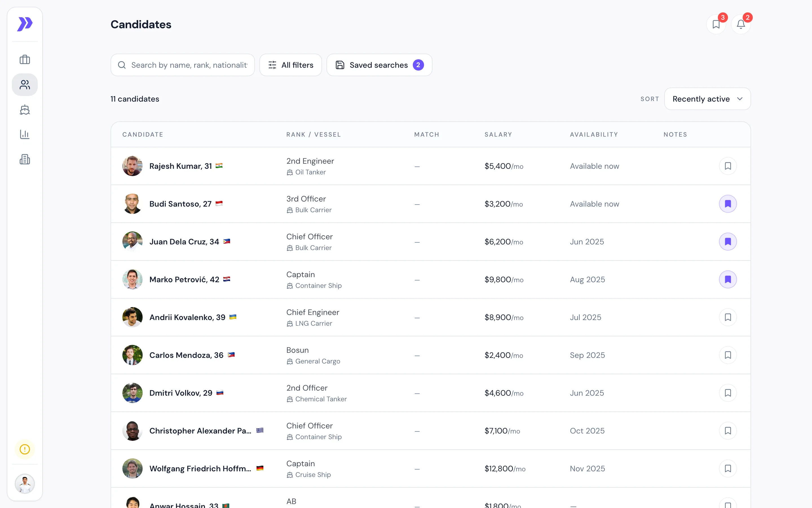The height and width of the screenshot is (508, 812).
Task: Bookmark Rajesh Kumar
Action: (728, 166)
